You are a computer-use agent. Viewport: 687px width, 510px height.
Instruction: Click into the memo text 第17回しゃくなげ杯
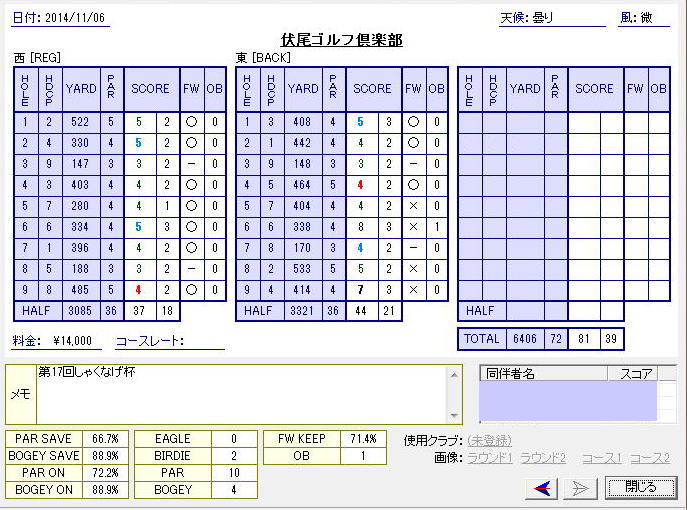click(x=87, y=372)
